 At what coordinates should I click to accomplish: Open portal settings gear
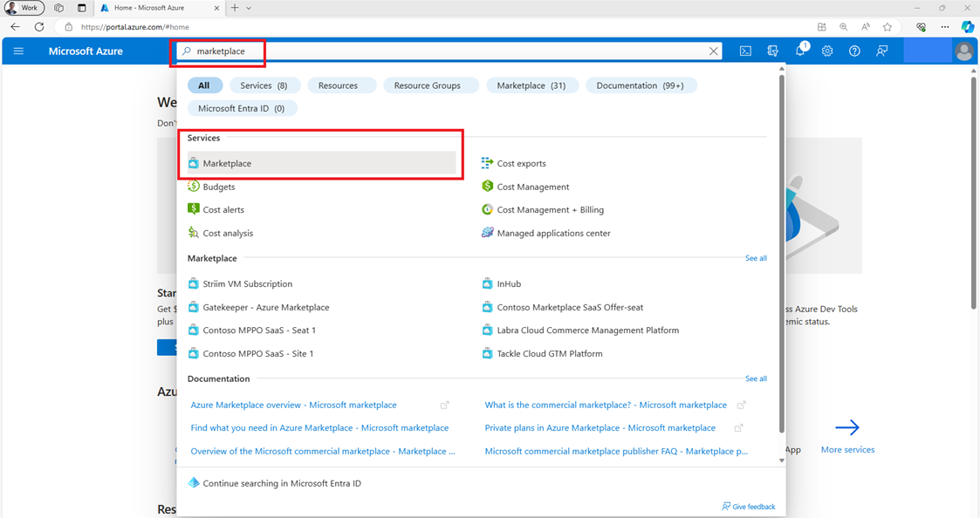coord(827,51)
